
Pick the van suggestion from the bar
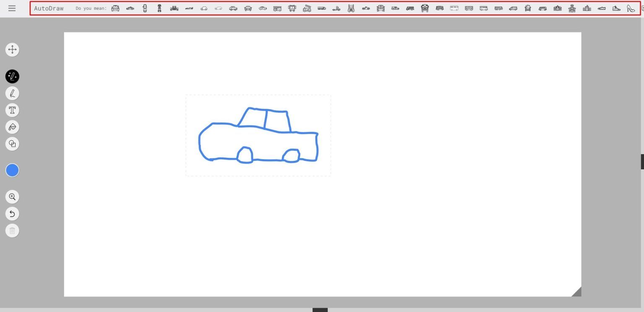point(513,8)
